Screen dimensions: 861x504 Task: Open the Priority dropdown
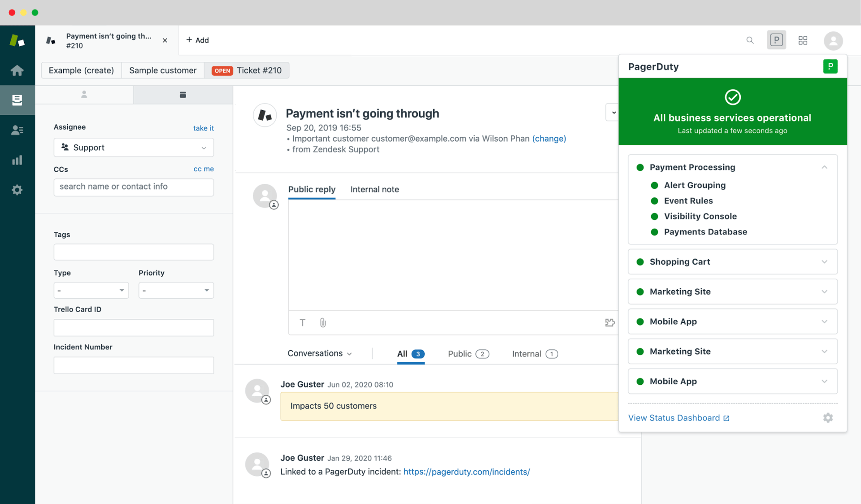pos(176,290)
